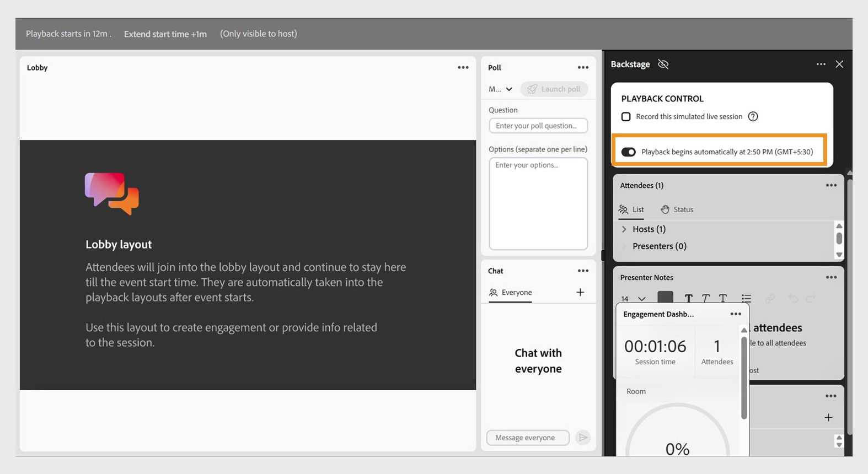Click the Message everyone input field
Image resolution: width=868 pixels, height=474 pixels.
pyautogui.click(x=528, y=438)
